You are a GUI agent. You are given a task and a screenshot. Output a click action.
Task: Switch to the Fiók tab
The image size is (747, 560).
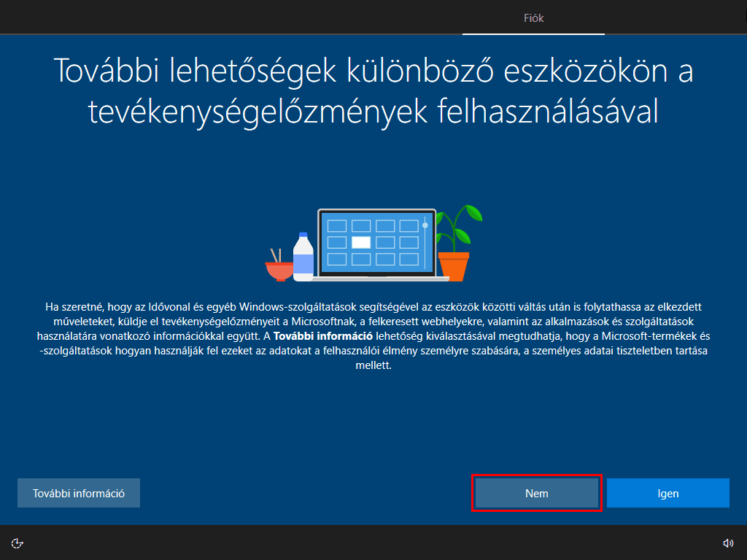click(533, 18)
